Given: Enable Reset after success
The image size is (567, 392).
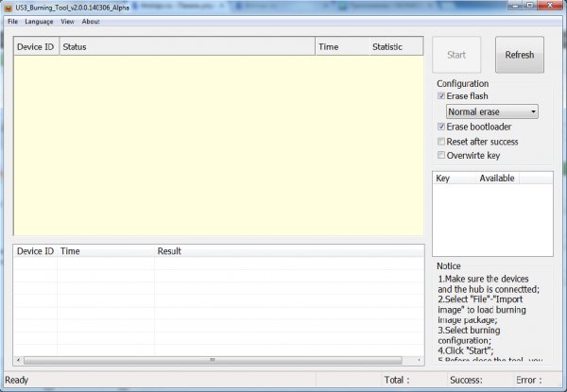Looking at the screenshot, I should [441, 142].
